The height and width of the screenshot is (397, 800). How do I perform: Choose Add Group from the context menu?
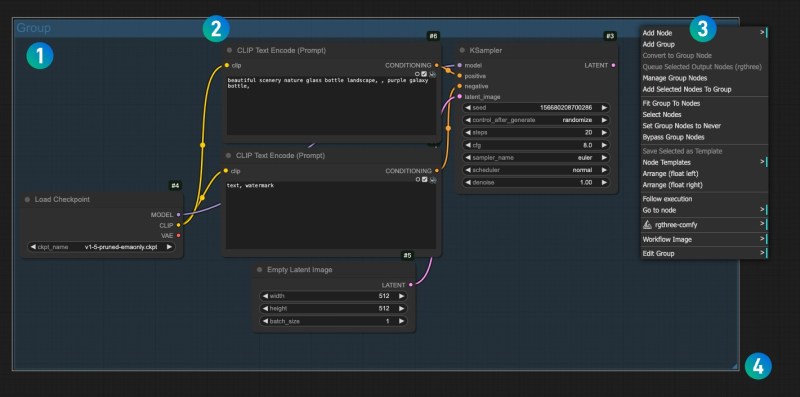point(704,44)
